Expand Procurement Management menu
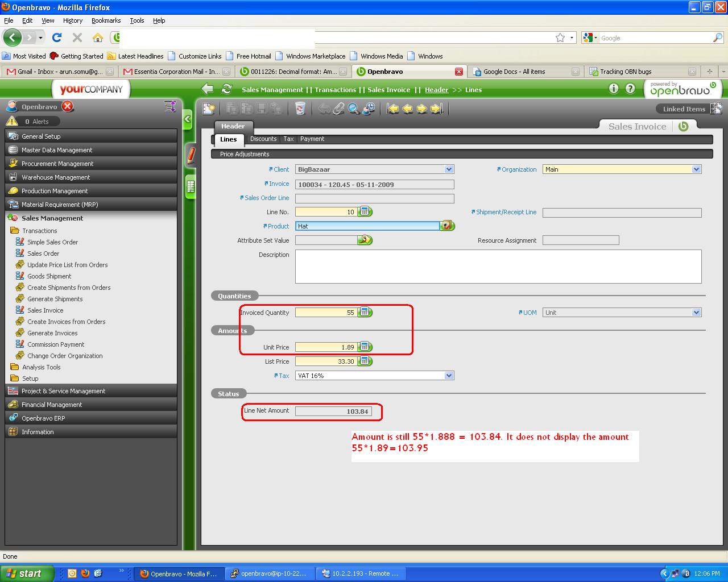 pyautogui.click(x=91, y=164)
